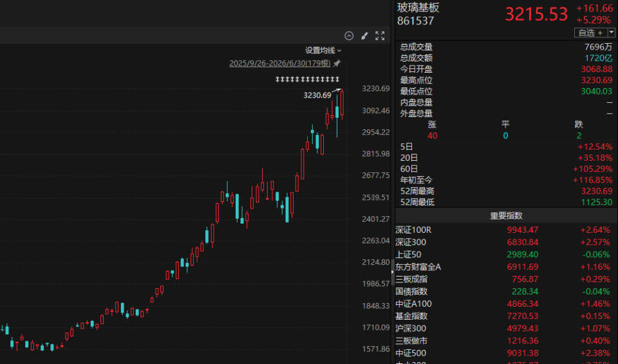Open the 2025/9/26-2026/6/30 date range link
Image resolution: width=618 pixels, height=364 pixels.
[x=280, y=63]
